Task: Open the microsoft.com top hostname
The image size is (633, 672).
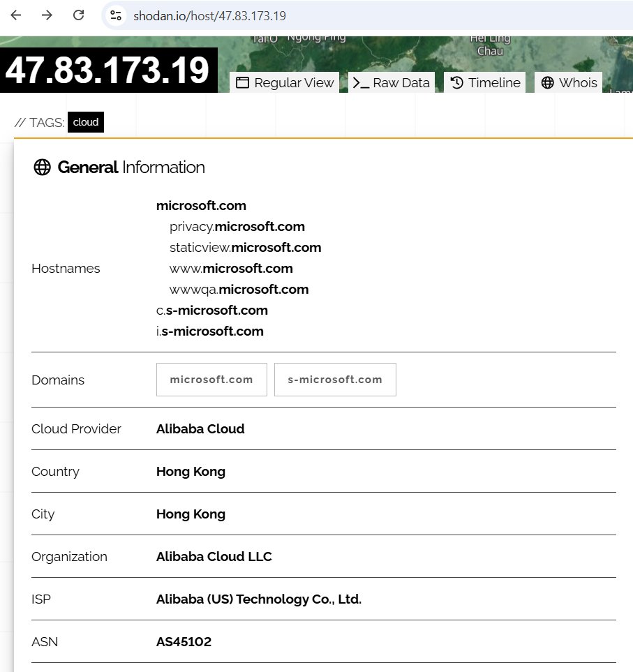Action: pos(201,206)
